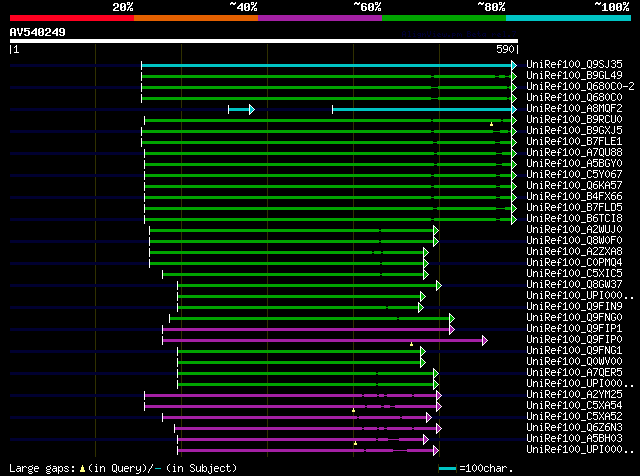The width and height of the screenshot is (640, 476).
Task: Open hit UniRef100_B9GXJ5
Action: click(574, 130)
